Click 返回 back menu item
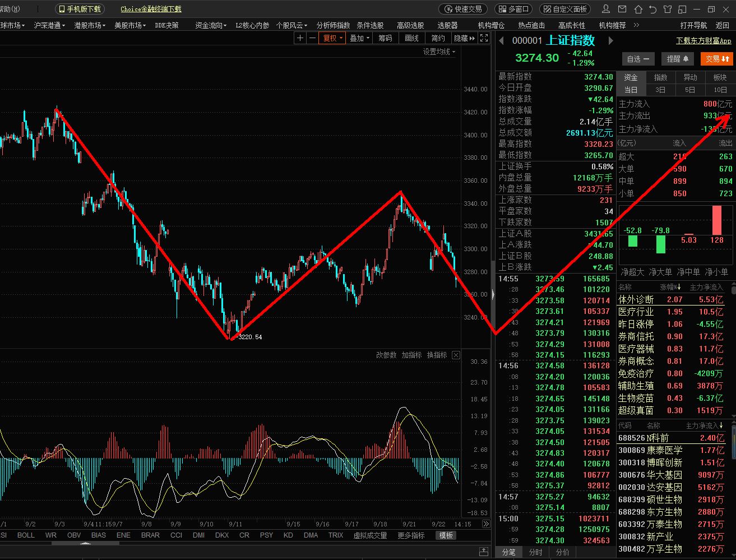The width and height of the screenshot is (736, 560). pos(723,25)
